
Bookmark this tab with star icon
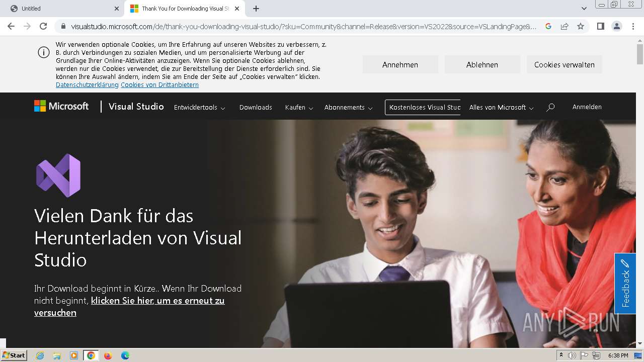581,26
